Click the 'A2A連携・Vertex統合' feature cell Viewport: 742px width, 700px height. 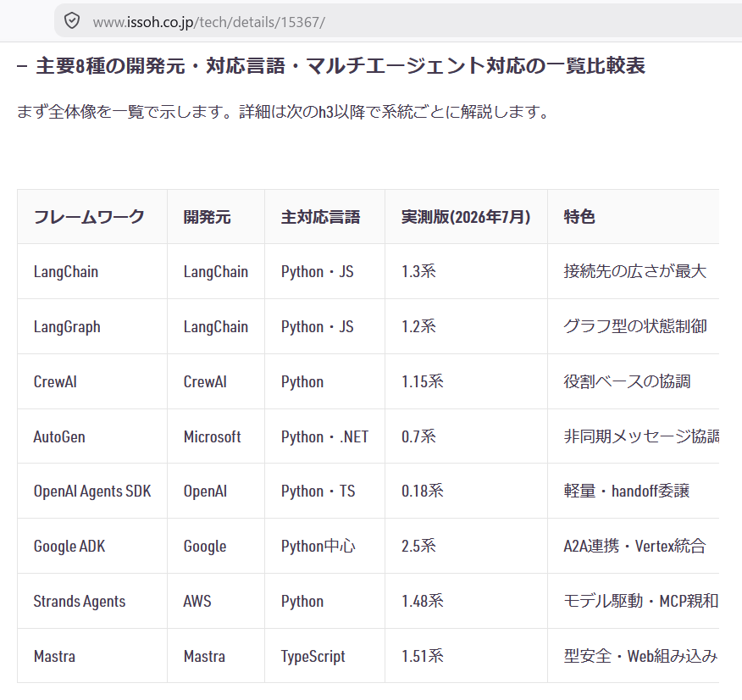[x=634, y=546]
